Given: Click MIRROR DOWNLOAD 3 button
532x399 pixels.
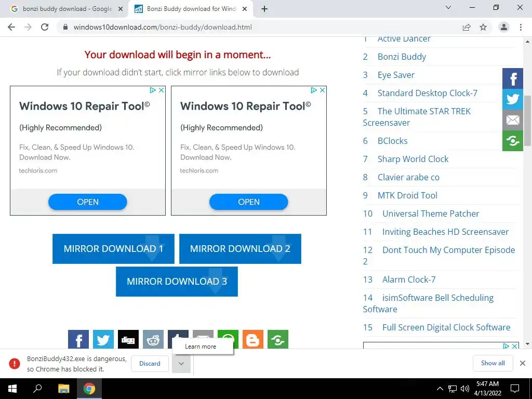Looking at the screenshot, I should point(177,281).
